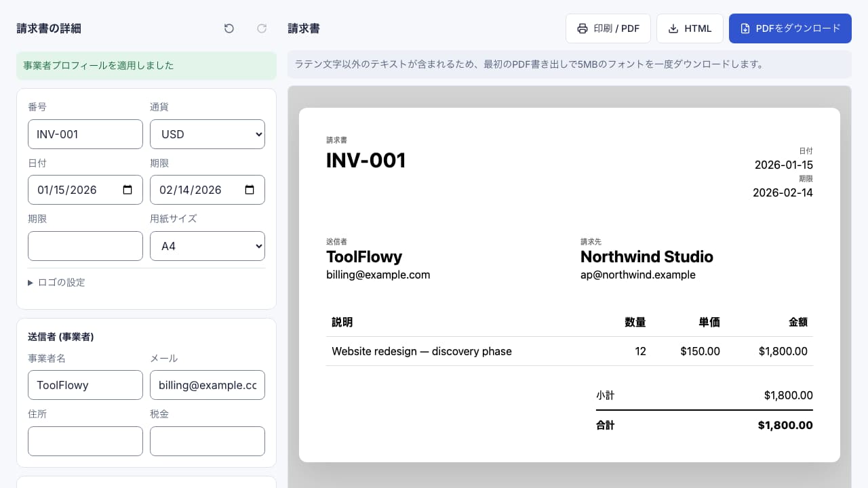
Task: Click the empty 期限 text field
Action: tap(85, 246)
